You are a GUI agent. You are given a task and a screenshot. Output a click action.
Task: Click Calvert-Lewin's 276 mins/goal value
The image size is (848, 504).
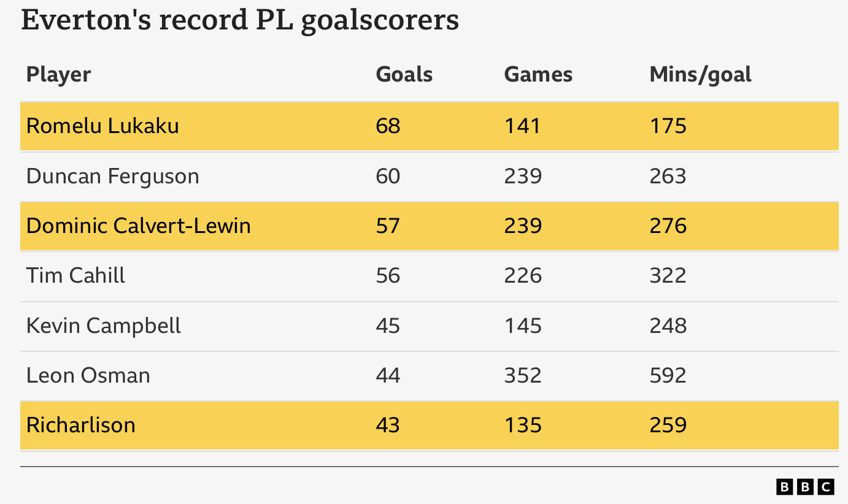(668, 226)
